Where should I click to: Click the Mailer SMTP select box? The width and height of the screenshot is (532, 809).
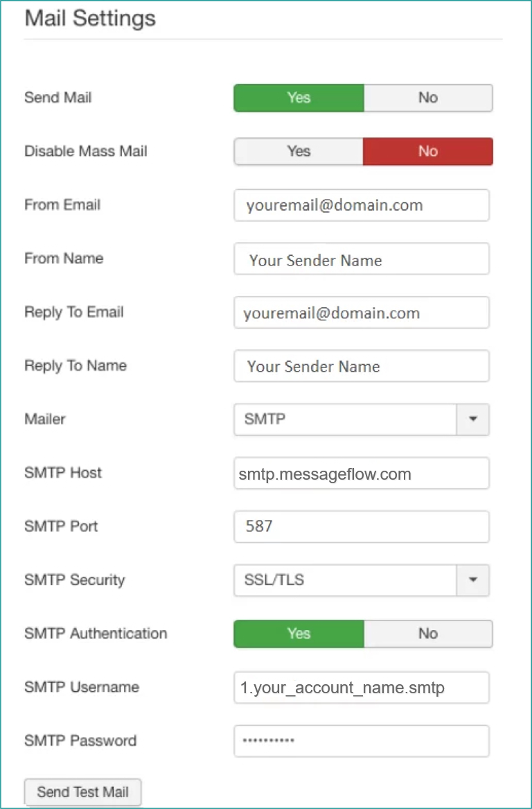click(x=345, y=419)
